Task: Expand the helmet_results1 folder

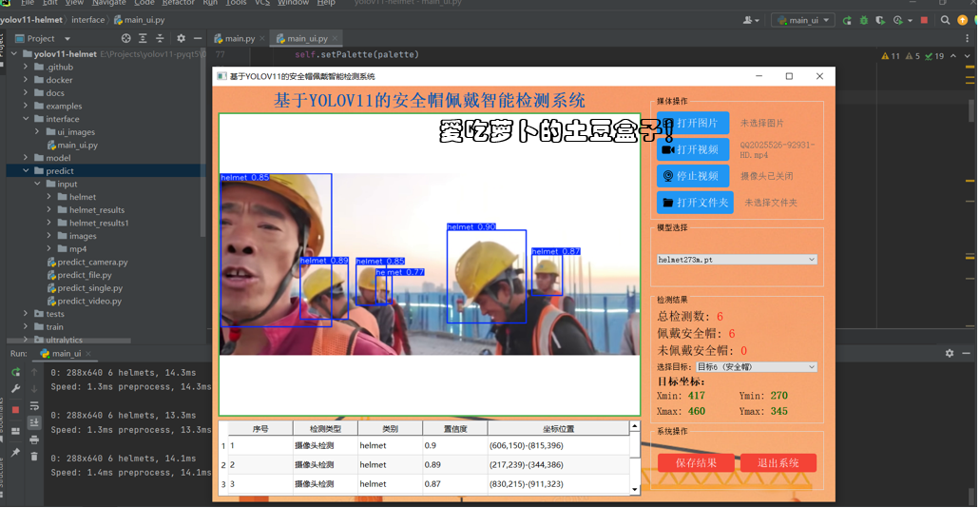Action: point(49,223)
